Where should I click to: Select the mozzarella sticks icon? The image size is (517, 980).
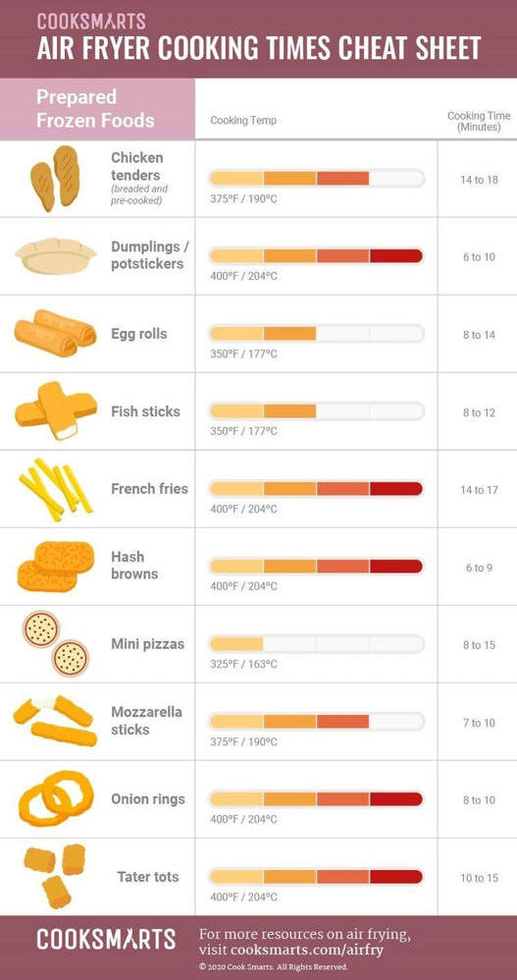(56, 721)
